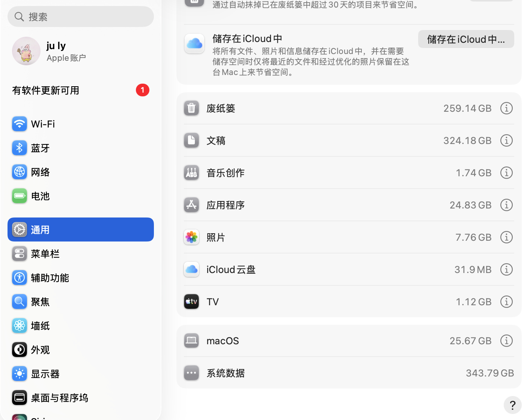The image size is (527, 420).
Task: Open info button for 音乐创作
Action: (x=506, y=173)
